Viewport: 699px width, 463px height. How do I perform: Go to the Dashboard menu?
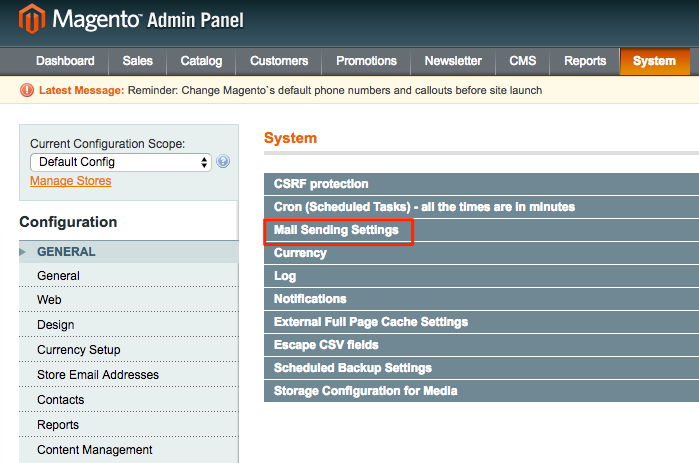point(65,61)
